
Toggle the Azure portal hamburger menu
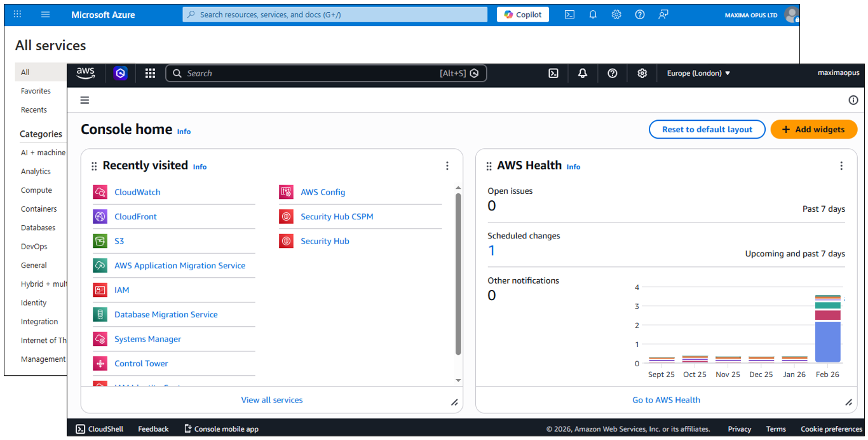[45, 15]
